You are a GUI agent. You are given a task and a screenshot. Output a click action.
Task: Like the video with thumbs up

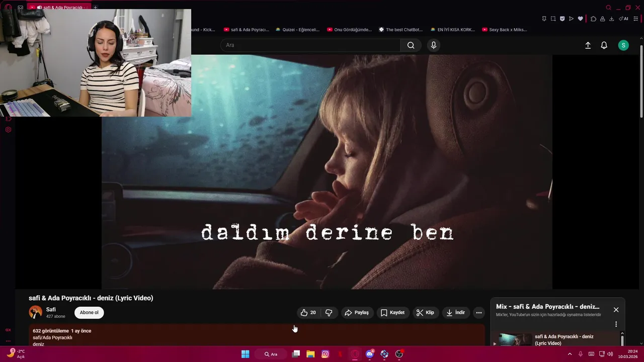click(x=308, y=313)
